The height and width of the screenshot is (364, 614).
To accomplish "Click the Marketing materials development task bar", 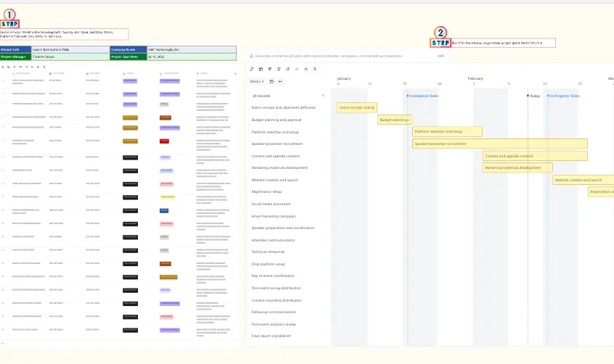I will click(512, 167).
